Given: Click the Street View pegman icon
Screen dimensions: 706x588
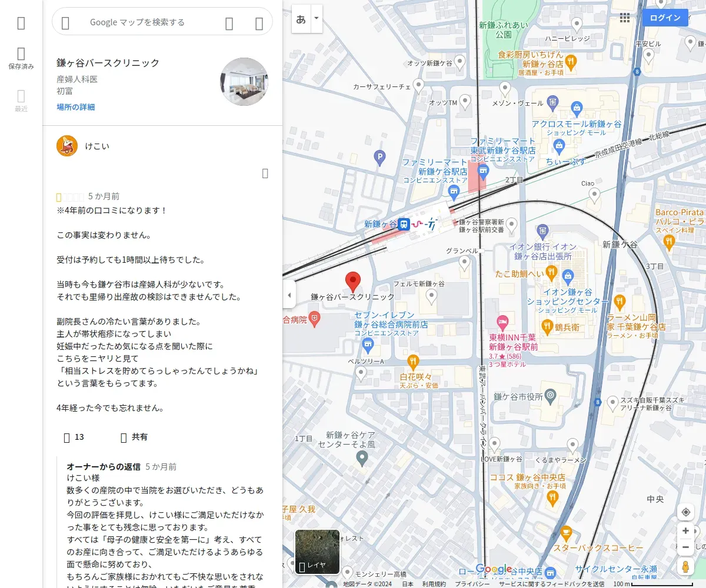Looking at the screenshot, I should 685,567.
